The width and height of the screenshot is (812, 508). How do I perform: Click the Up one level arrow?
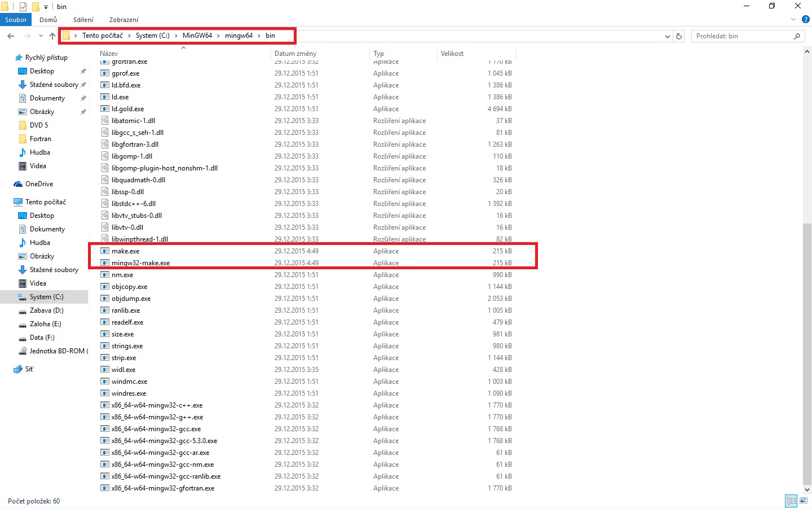coord(52,36)
